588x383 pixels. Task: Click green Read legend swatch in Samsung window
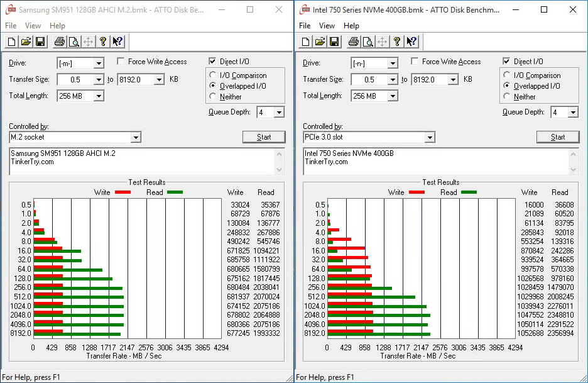coord(175,192)
